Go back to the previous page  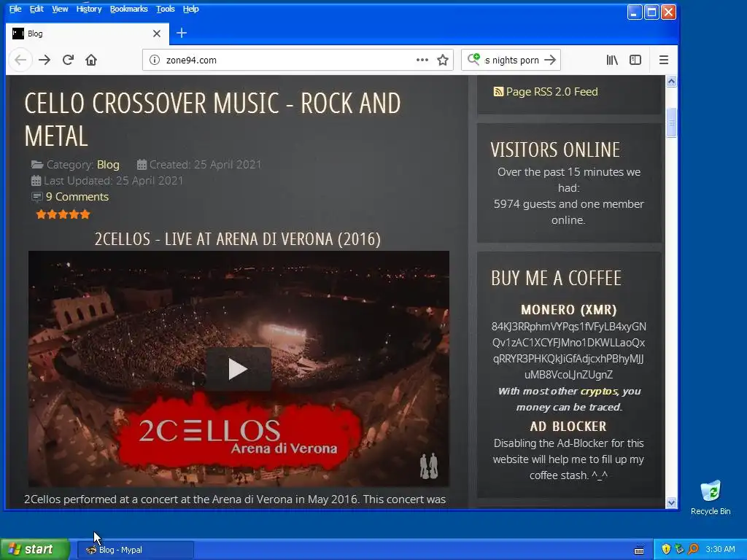pyautogui.click(x=20, y=60)
